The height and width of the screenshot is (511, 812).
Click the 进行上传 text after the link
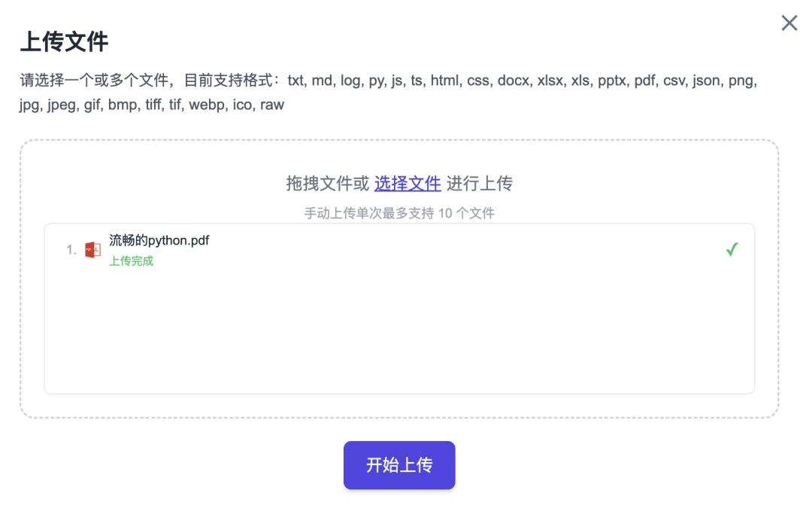click(480, 184)
